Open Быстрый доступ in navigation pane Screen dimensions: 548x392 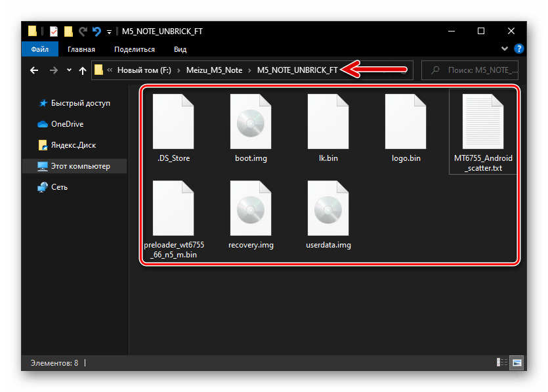pyautogui.click(x=74, y=103)
